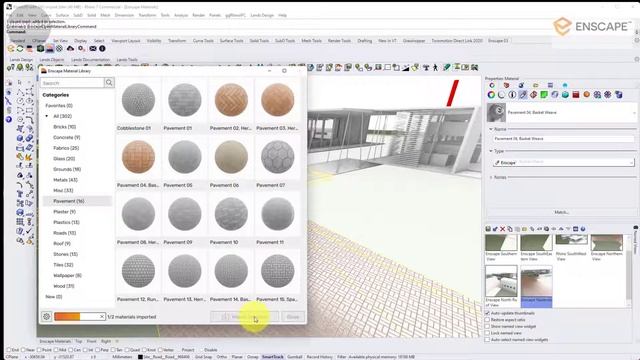Toggle Auto-update thumbnails checkbox
This screenshot has width=640, height=360.
pos(487,313)
